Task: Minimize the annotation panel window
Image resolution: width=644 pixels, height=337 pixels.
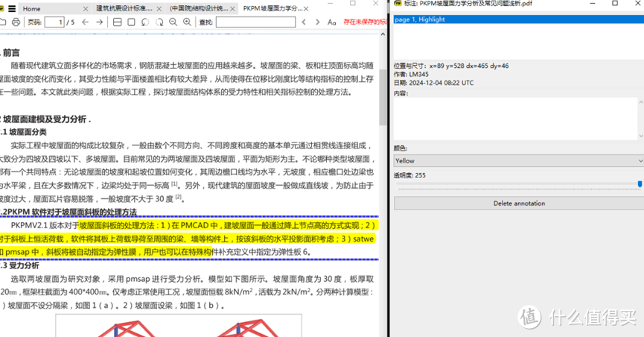Action: [x=592, y=3]
